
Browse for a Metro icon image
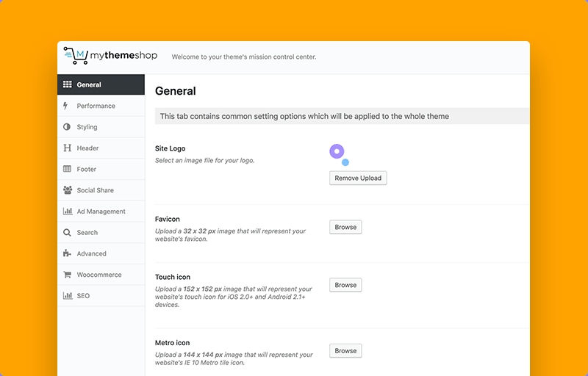coord(345,351)
